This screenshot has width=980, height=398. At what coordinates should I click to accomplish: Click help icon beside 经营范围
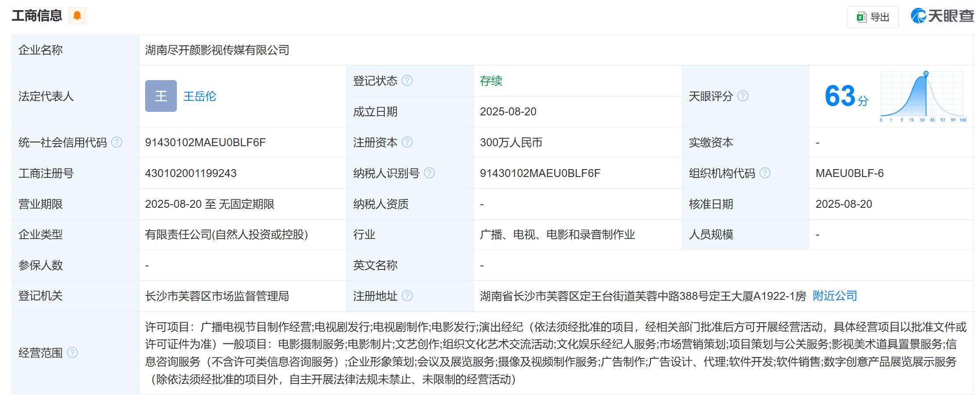pyautogui.click(x=72, y=353)
